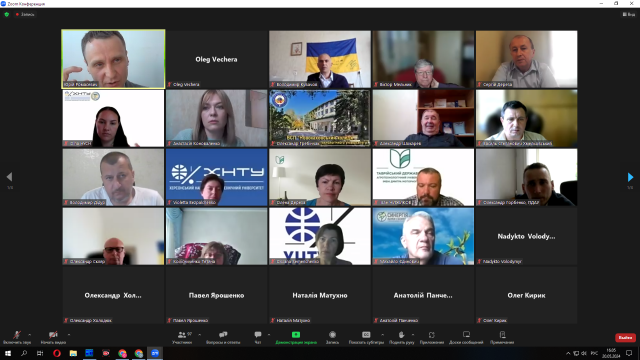Open Доски сообщений whiteboards button
Screen dimensions: 640x360
pos(466,337)
